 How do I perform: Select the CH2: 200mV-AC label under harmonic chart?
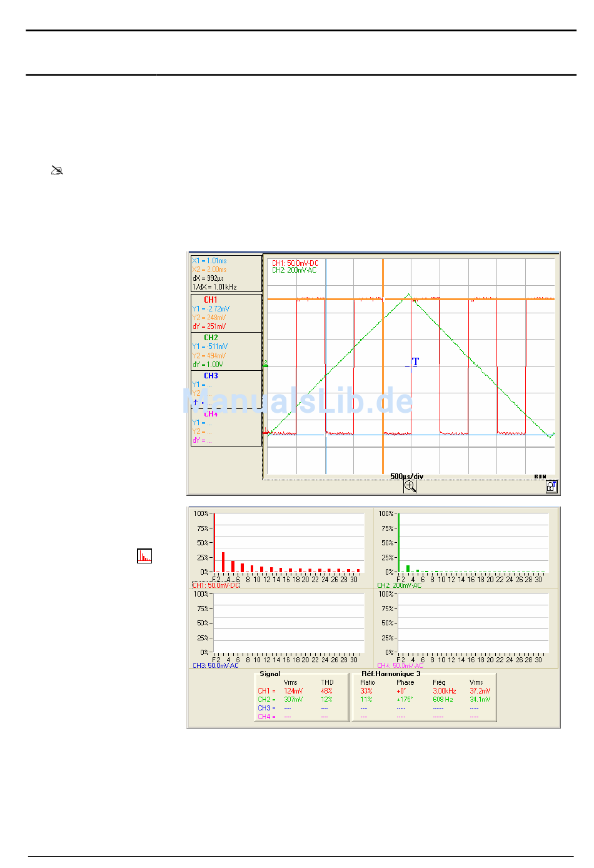(x=400, y=585)
